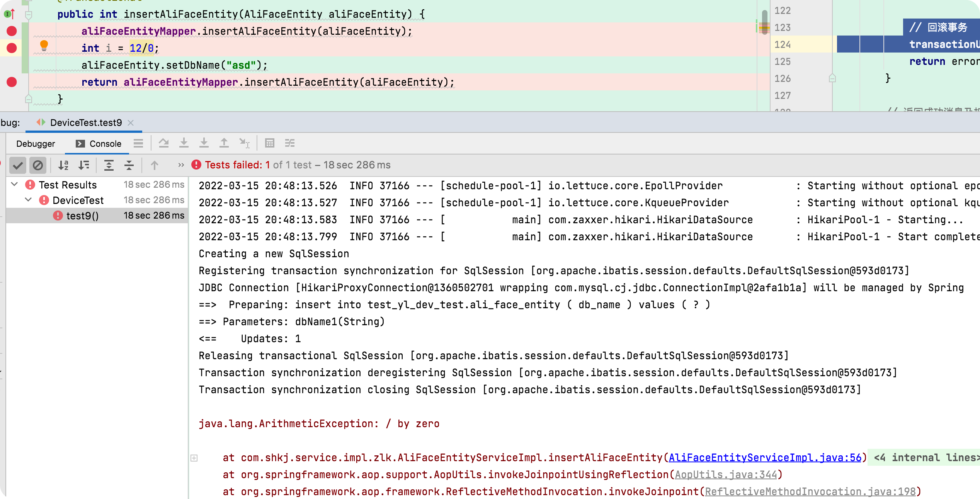Screen dimensions: 980x499
Task: Sort tests by duration
Action: [x=83, y=165]
